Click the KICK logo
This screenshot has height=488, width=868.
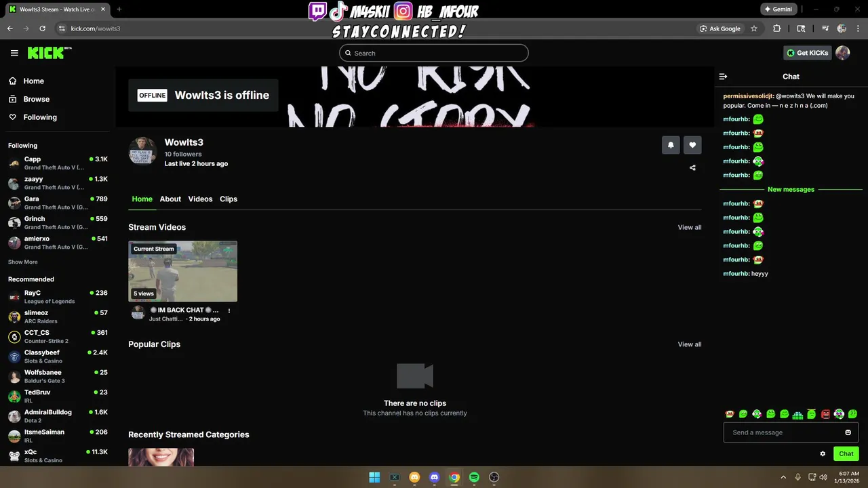click(x=49, y=53)
